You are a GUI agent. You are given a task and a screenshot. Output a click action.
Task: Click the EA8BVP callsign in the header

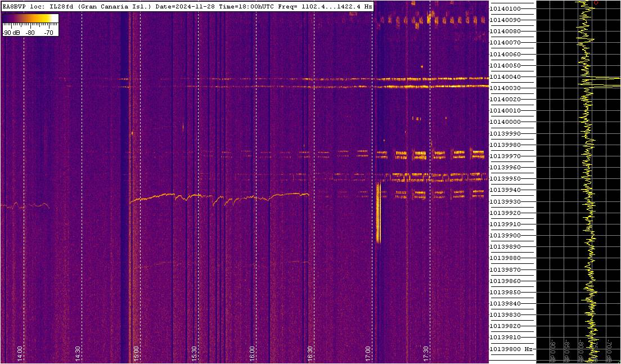[13, 7]
